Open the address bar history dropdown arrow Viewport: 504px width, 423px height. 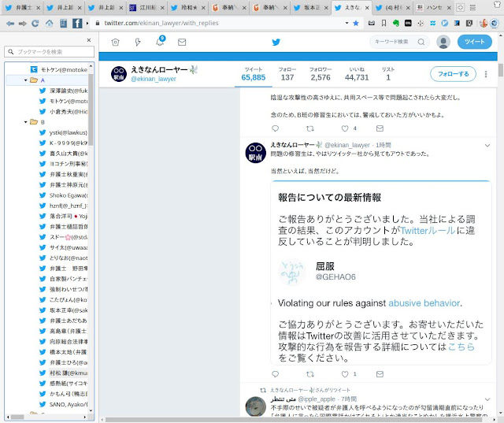coord(346,23)
